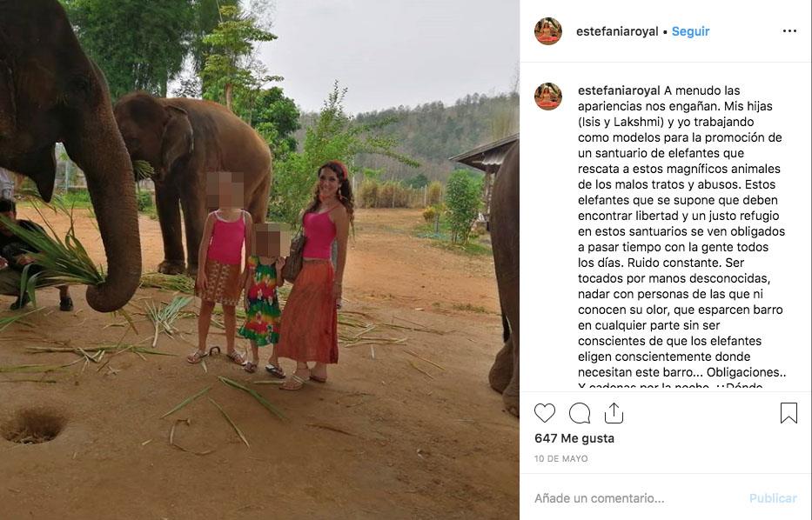The width and height of the screenshot is (812, 520).
Task: Click the long red skirt in the photo
Action: (309, 313)
